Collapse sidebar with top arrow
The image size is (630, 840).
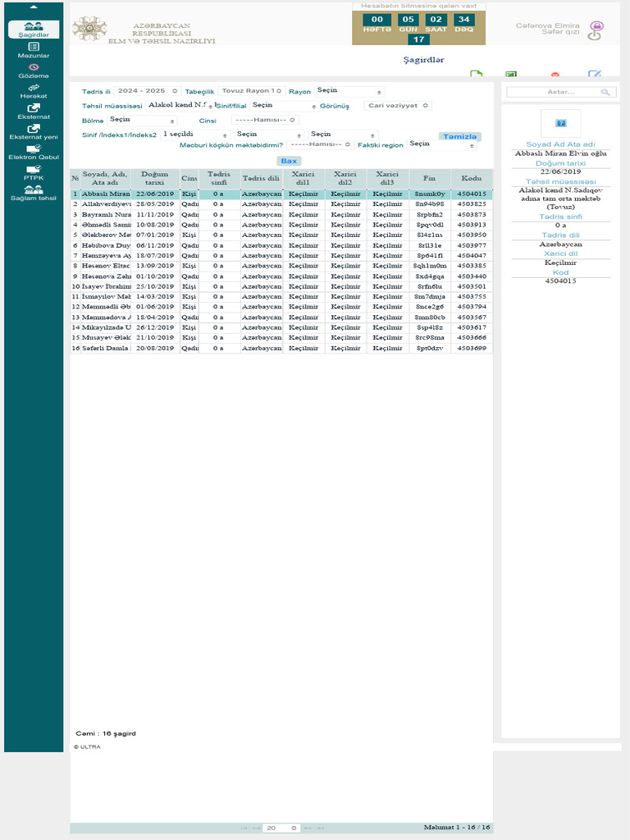click(33, 7)
